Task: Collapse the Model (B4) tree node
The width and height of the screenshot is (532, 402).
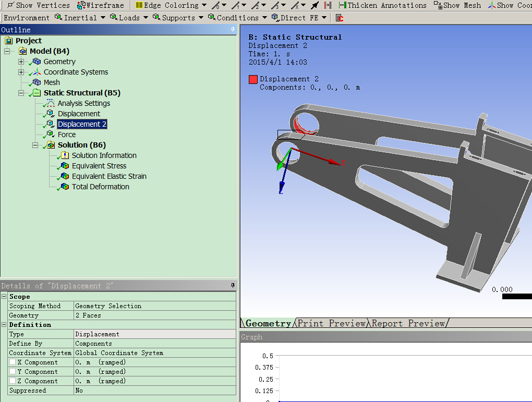Action: [x=7, y=51]
